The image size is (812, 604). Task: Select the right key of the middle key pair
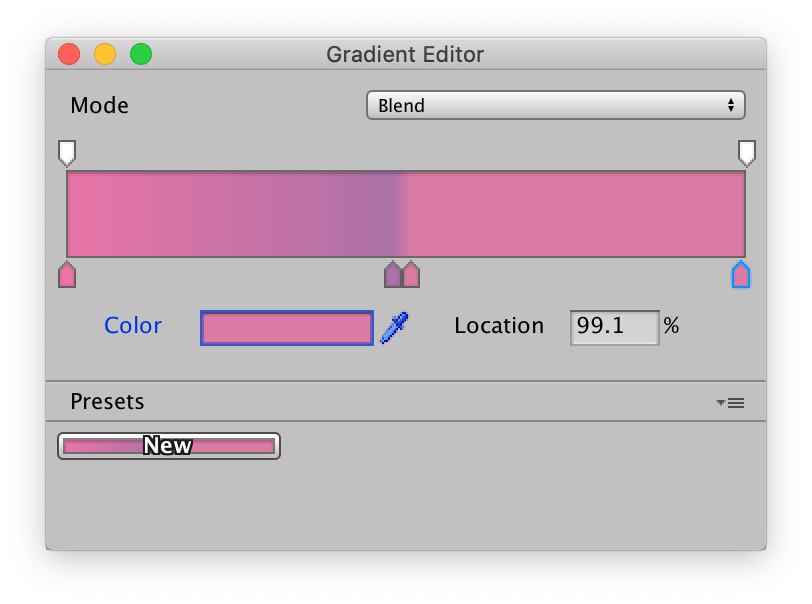tap(411, 274)
